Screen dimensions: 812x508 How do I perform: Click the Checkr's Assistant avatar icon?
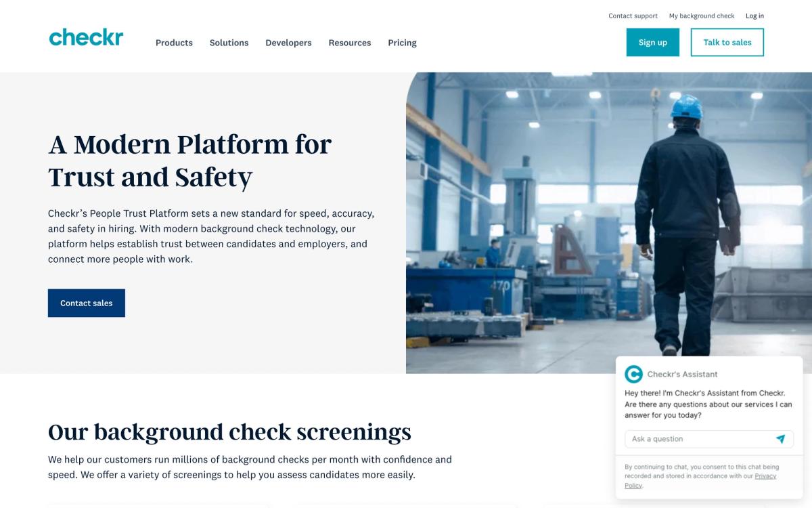tap(633, 374)
